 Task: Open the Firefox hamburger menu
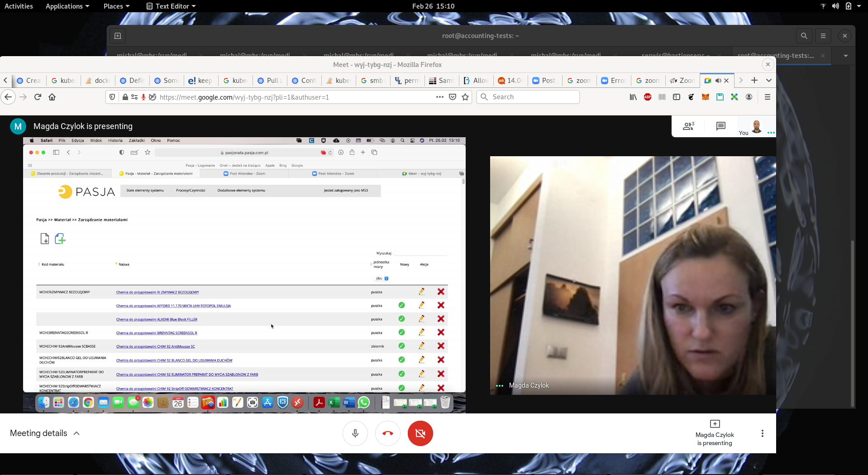coord(768,97)
